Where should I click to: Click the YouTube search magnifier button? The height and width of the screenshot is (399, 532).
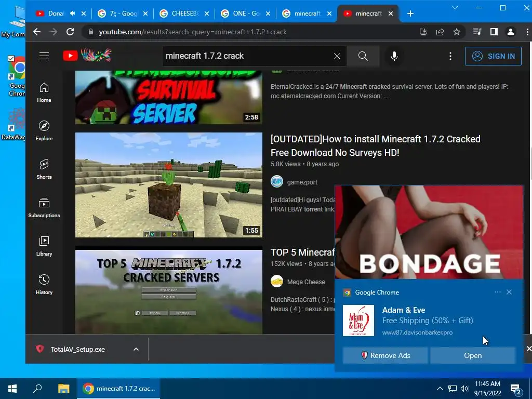pyautogui.click(x=363, y=56)
